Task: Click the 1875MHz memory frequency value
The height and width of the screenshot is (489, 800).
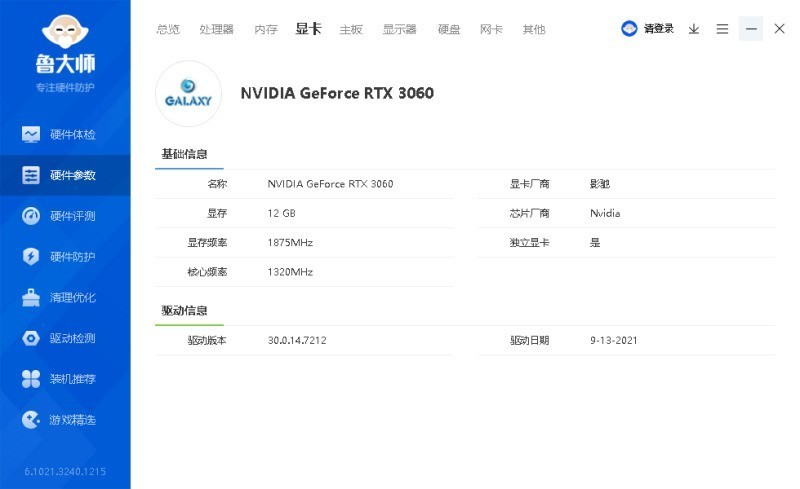Action: pos(290,242)
